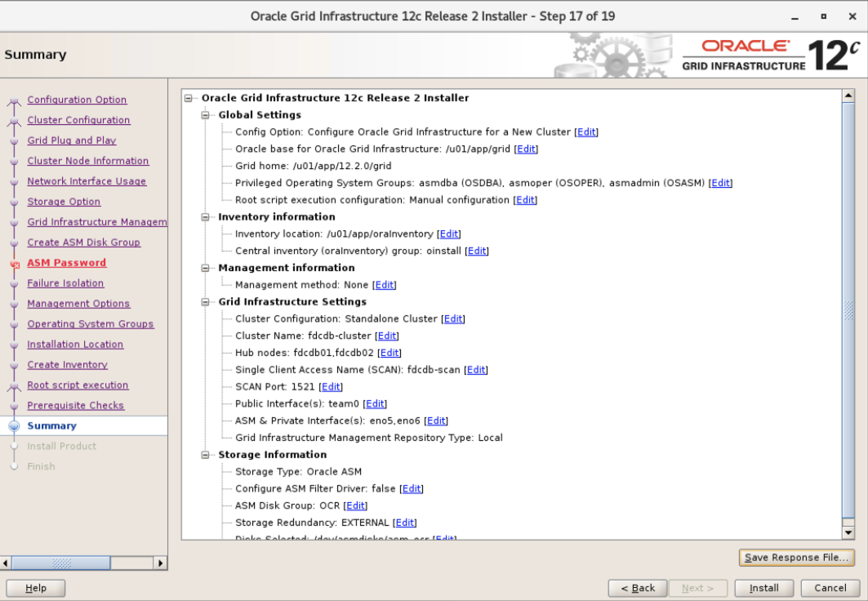Edit the Storage Redundancy EXTERNAL

pyautogui.click(x=405, y=523)
